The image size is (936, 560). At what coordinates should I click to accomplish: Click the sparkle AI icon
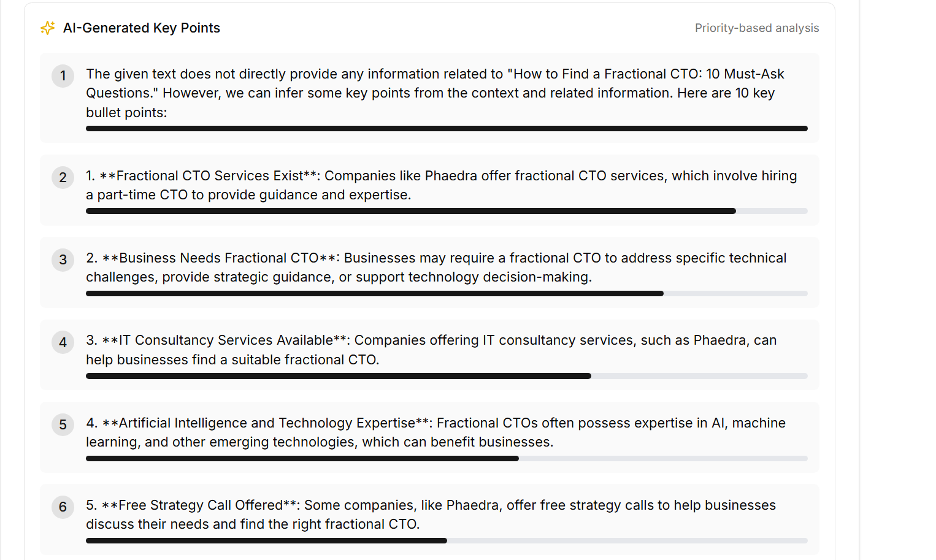[x=48, y=28]
